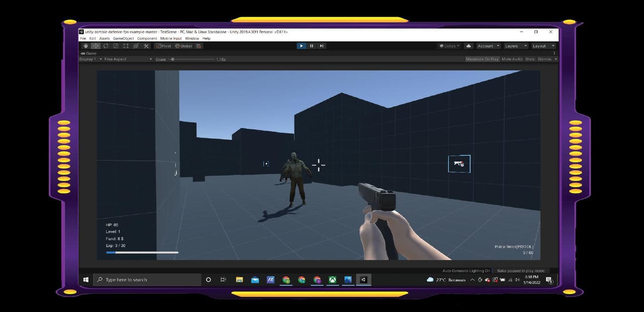
Task: Open Cortana circle icon
Action: pos(208,280)
